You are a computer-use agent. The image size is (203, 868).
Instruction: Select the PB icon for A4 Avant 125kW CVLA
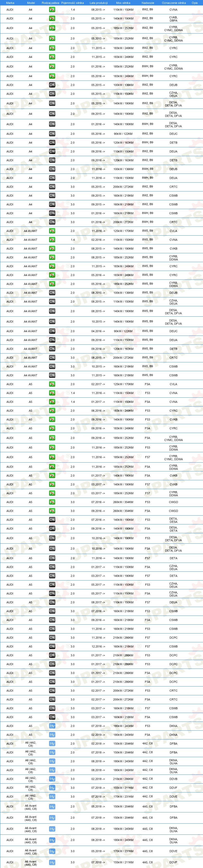[x=52, y=231]
